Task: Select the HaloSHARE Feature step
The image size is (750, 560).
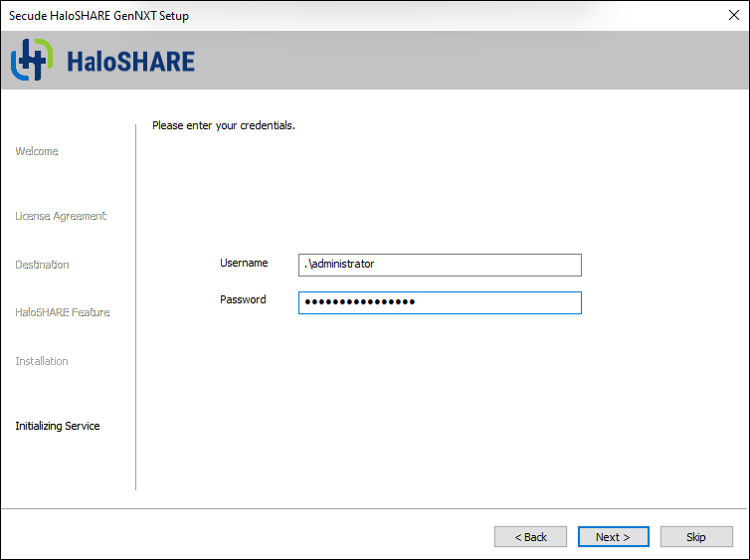Action: coord(63,312)
